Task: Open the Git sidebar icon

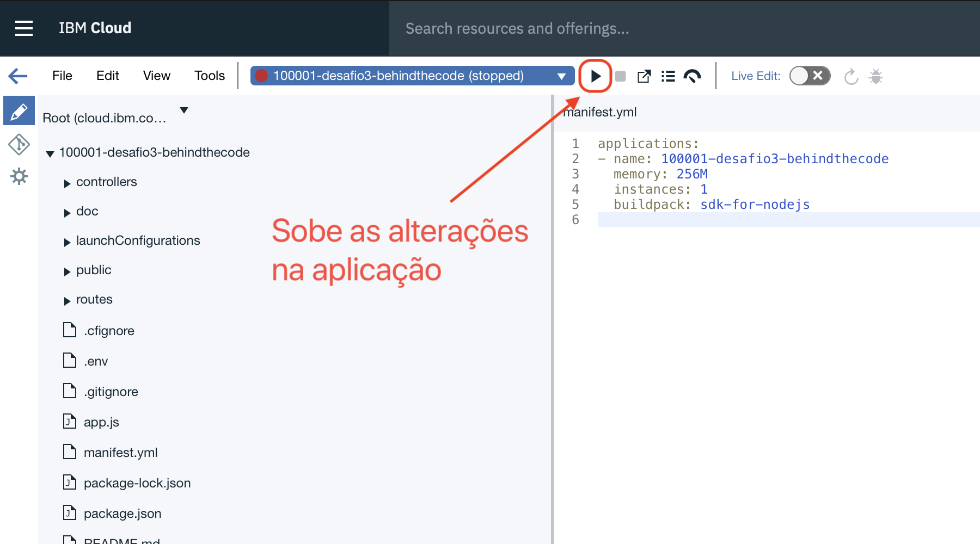Action: click(x=19, y=144)
